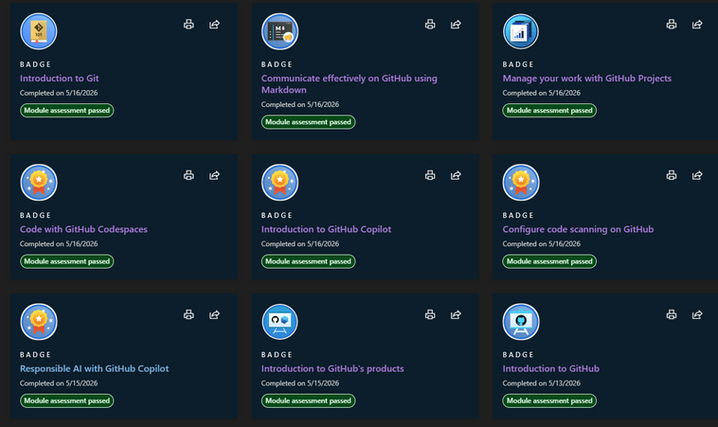Click assessment passed tag under GitHub Projects
The image size is (718, 427).
click(x=549, y=110)
